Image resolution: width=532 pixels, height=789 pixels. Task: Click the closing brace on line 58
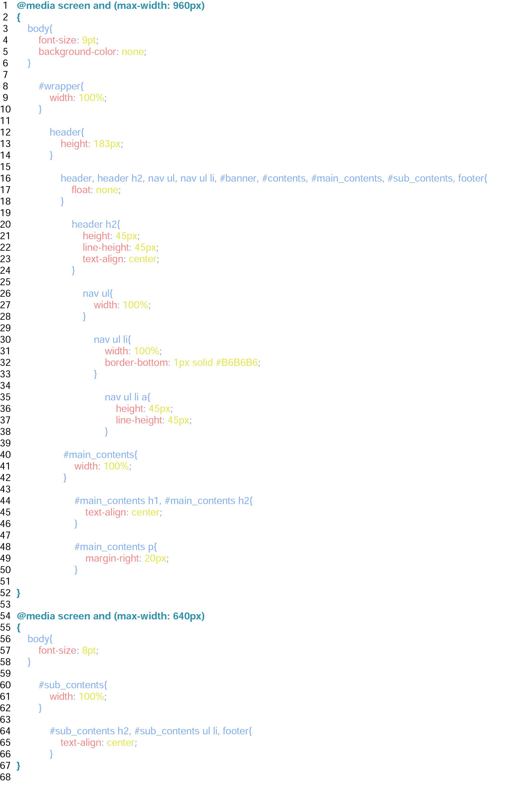click(x=29, y=662)
